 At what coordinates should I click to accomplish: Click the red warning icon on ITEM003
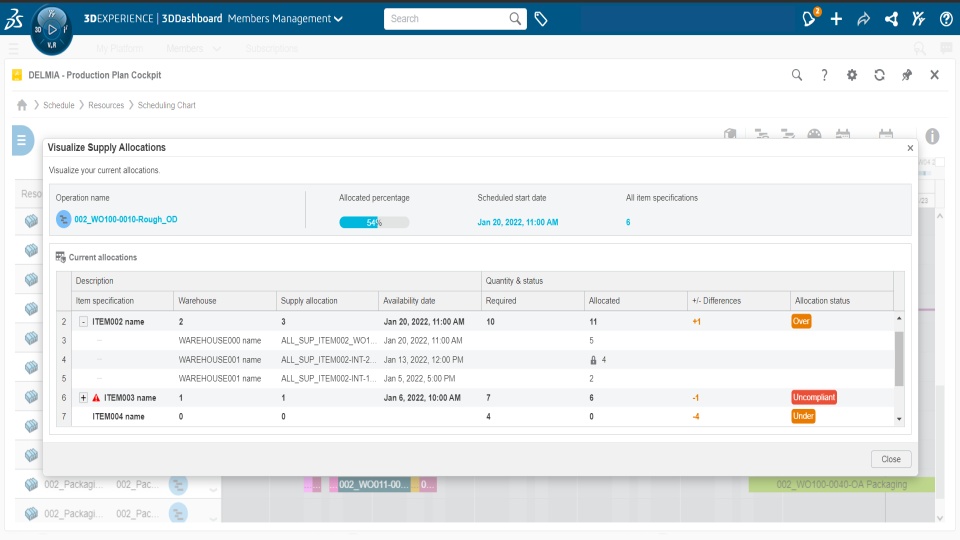[x=96, y=397]
